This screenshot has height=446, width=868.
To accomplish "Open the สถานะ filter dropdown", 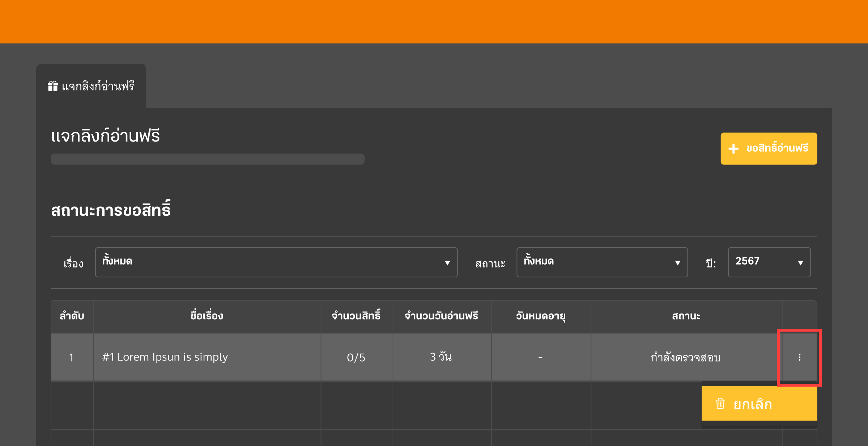I will 602,262.
